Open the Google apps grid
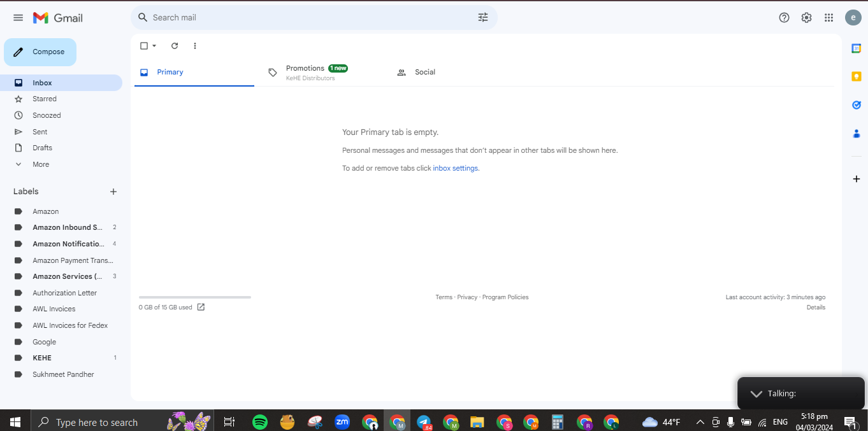The height and width of the screenshot is (431, 868). click(x=828, y=18)
